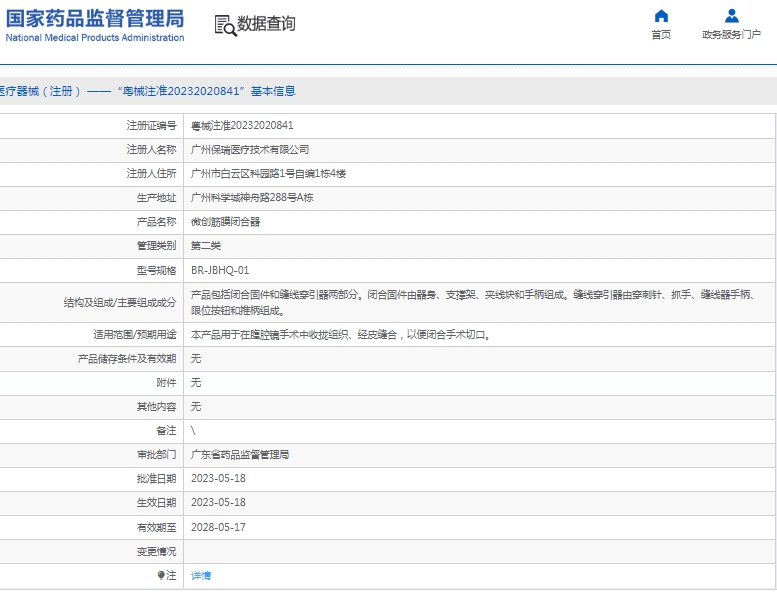
Task: Click the 生效日期 value 2023-05-18
Action: click(219, 502)
